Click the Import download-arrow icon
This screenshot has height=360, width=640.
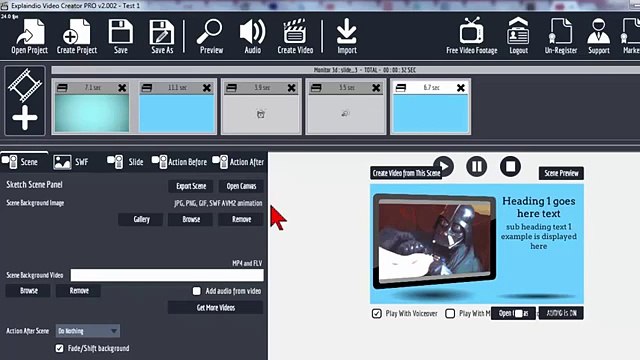[347, 37]
